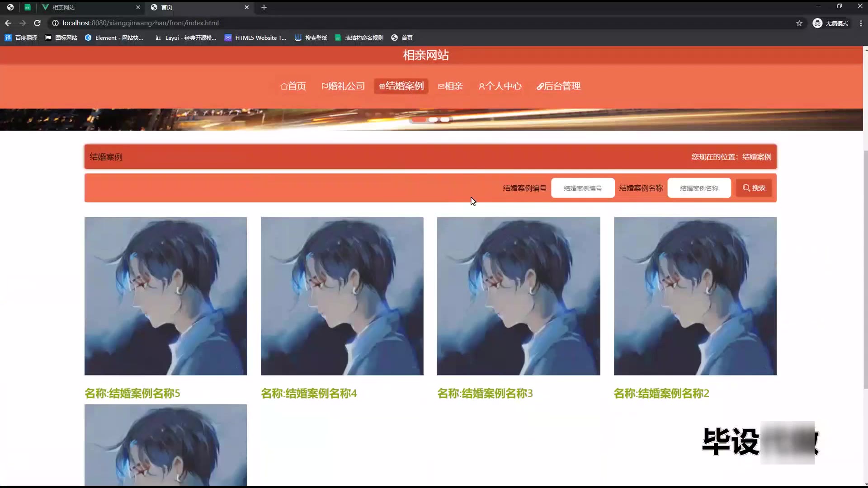
Task: Open the 首页 bookmark in bookmarks bar
Action: coord(402,38)
